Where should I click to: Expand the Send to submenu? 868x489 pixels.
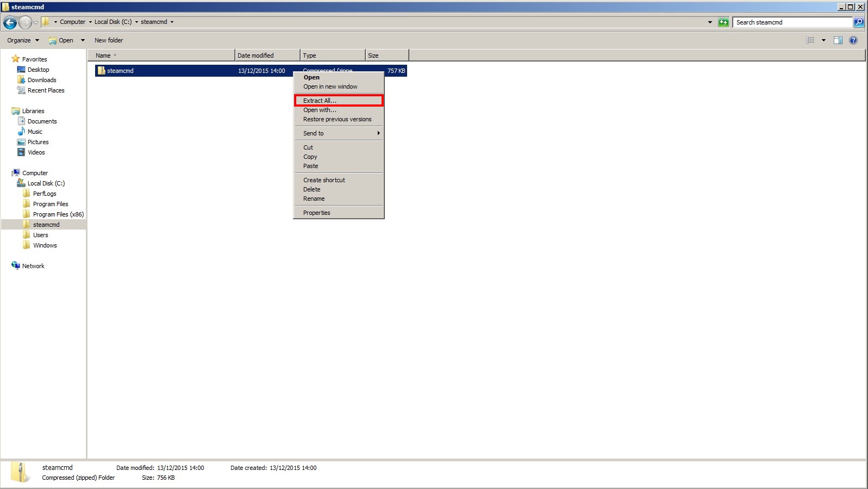coord(339,133)
